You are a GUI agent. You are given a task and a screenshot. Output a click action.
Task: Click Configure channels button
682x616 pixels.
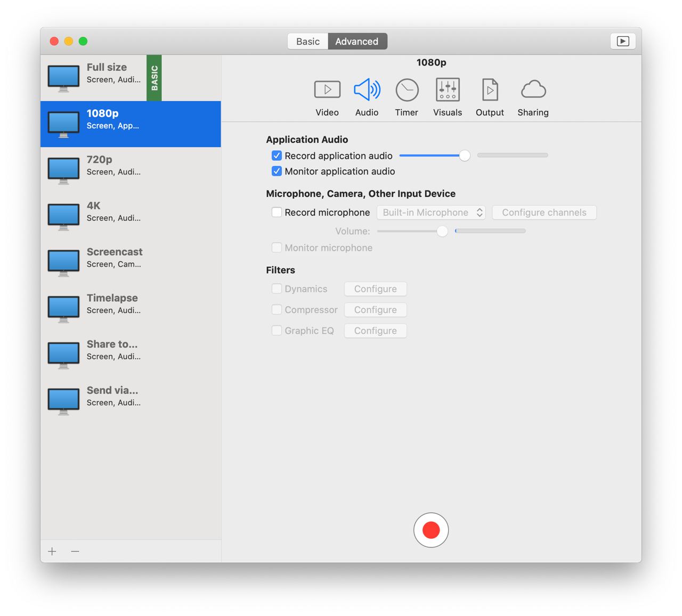point(544,212)
